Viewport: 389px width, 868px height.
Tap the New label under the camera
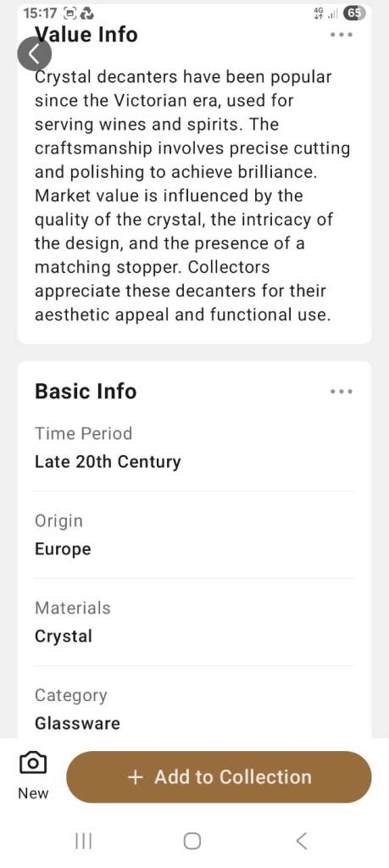point(33,793)
